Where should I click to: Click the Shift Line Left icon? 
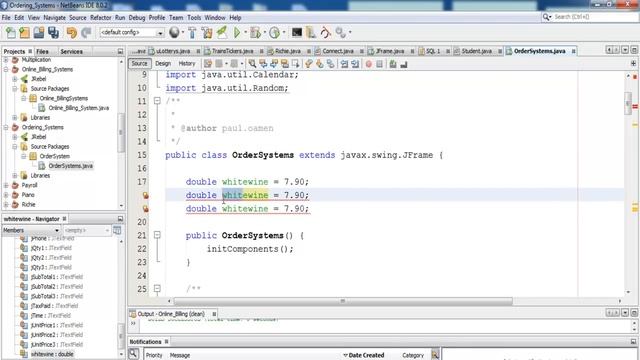(344, 64)
